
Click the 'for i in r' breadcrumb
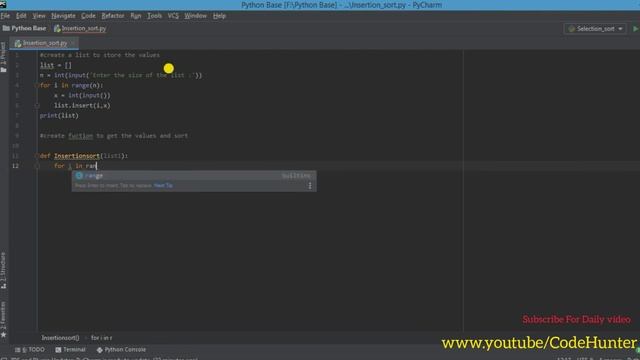coord(101,338)
